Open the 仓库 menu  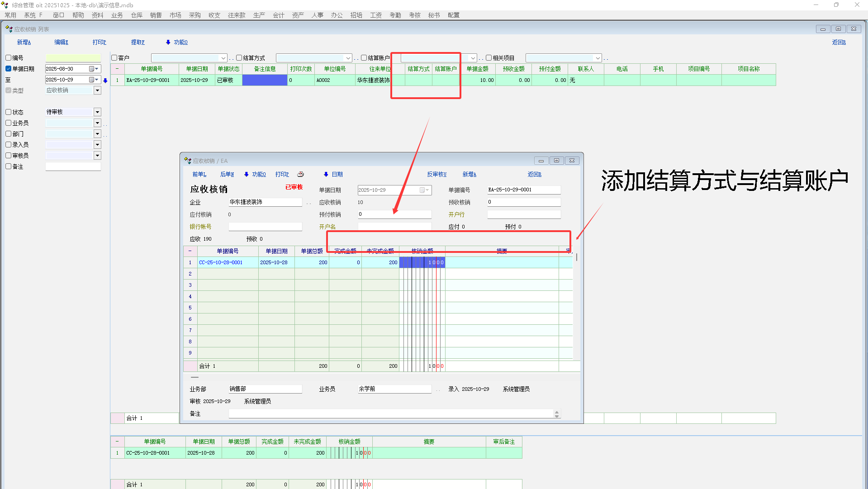[x=137, y=15]
